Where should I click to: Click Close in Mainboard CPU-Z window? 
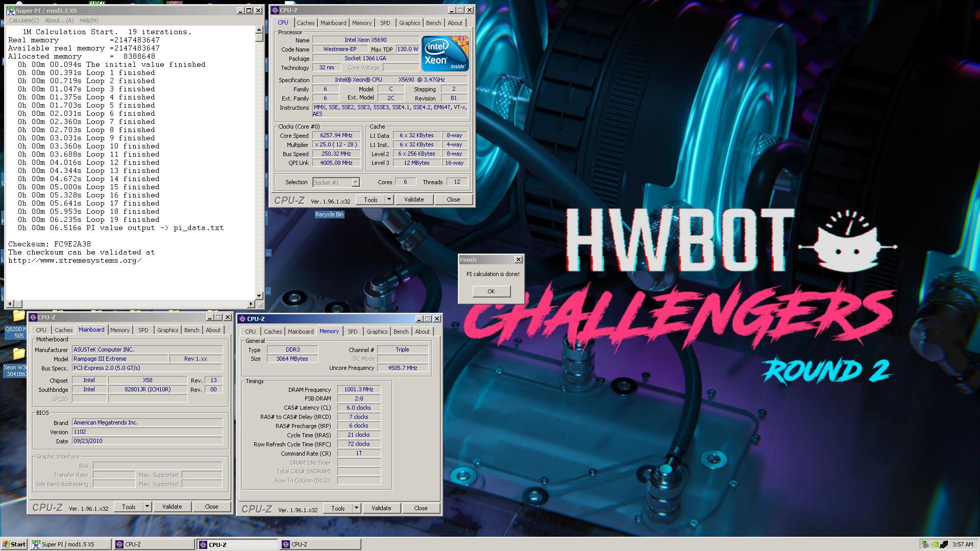pos(211,507)
